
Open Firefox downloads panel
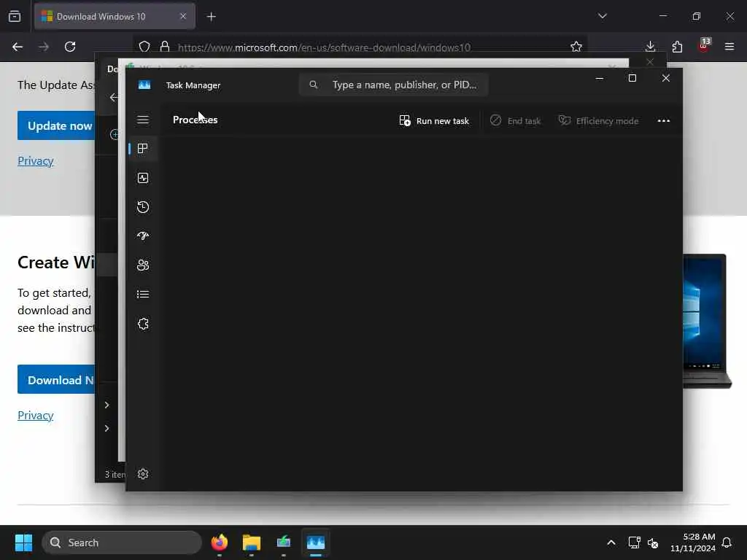tap(650, 47)
